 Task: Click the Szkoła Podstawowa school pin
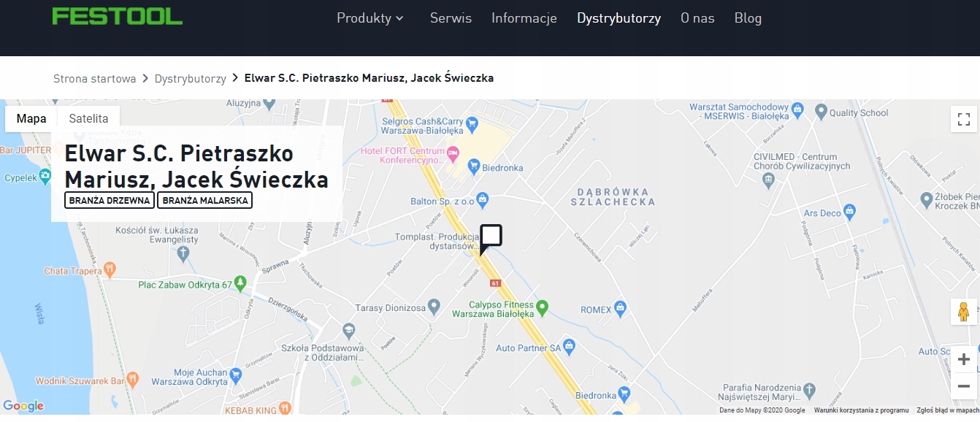pyautogui.click(x=348, y=331)
